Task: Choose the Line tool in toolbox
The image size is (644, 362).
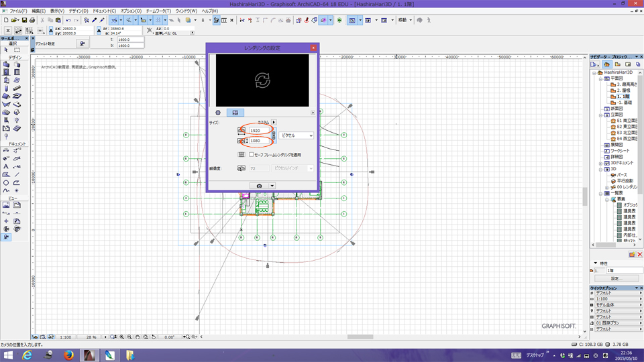Action: [x=17, y=174]
